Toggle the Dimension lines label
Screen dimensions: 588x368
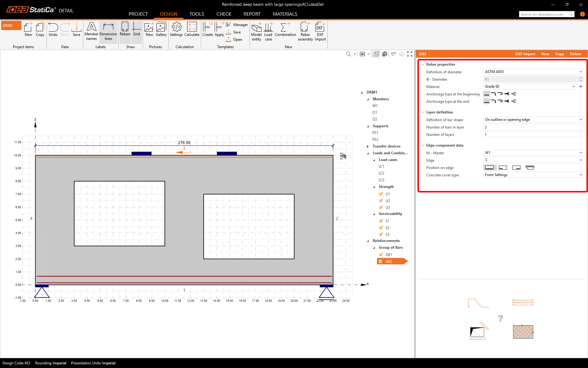[x=108, y=31]
